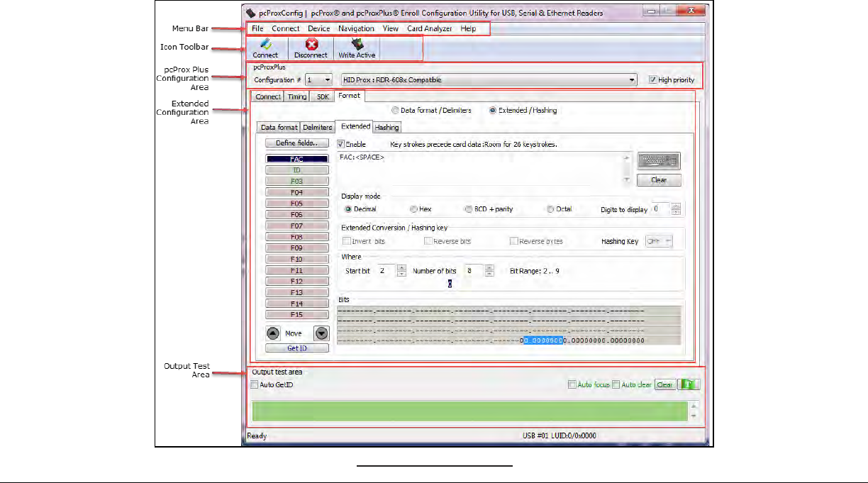
Task: Click the Number of bits value field
Action: coord(474,271)
